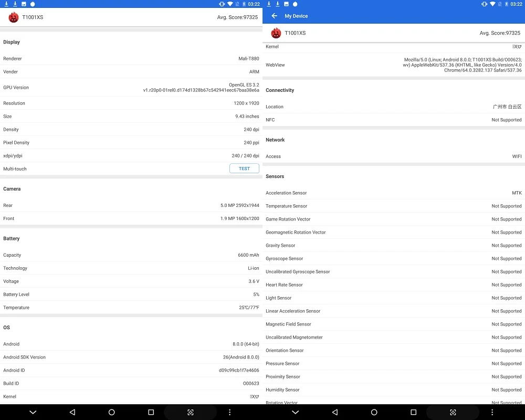Tap the NFC Not Supported value
This screenshot has width=525, height=420.
click(506, 120)
